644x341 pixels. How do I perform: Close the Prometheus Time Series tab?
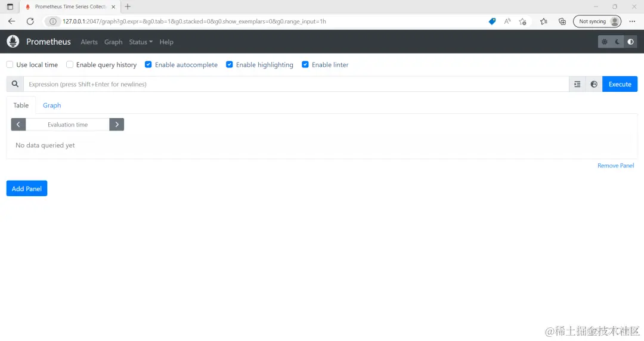113,7
